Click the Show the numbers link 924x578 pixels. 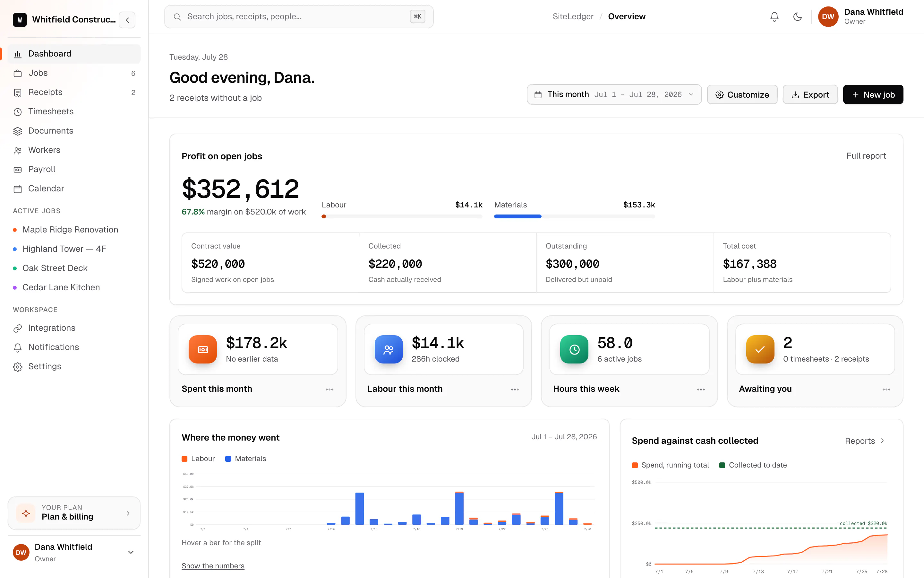[213, 566]
